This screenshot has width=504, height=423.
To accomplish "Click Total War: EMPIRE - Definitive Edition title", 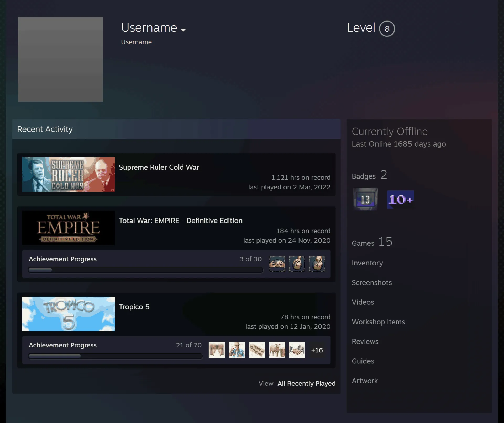I will [181, 221].
